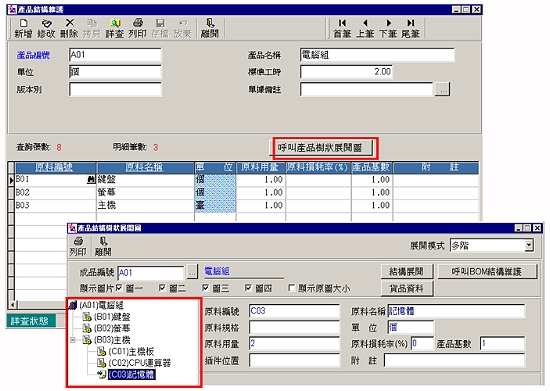Go to next record with 下筆
The width and height of the screenshot is (550, 391).
click(x=388, y=28)
